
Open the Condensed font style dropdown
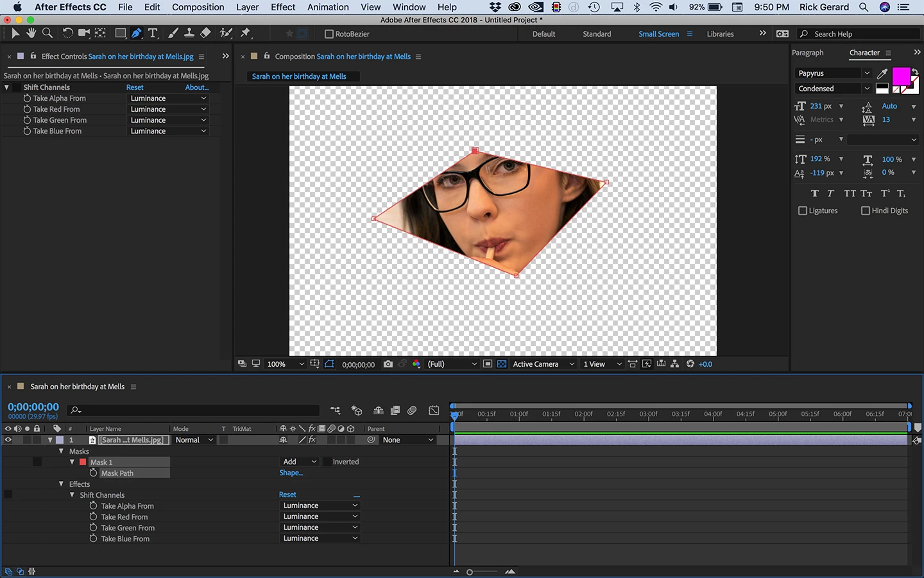pyautogui.click(x=834, y=89)
